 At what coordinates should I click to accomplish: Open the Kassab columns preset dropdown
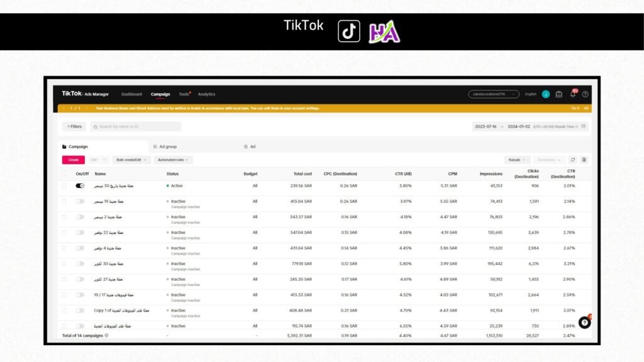[x=517, y=160]
